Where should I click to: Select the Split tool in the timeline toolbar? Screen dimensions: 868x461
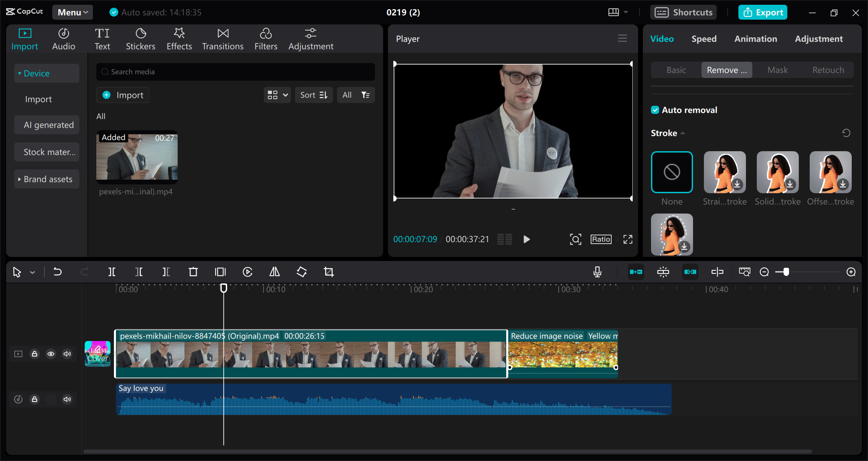coord(112,272)
